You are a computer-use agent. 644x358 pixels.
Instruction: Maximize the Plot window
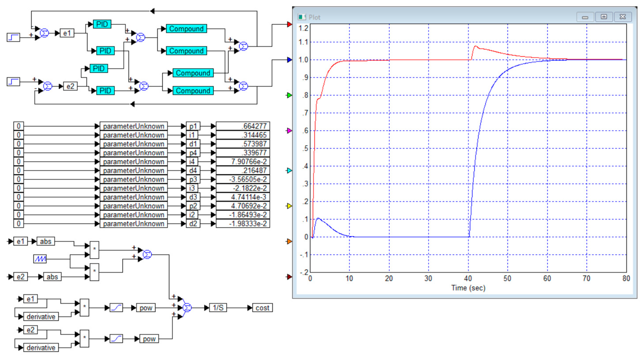(x=604, y=17)
